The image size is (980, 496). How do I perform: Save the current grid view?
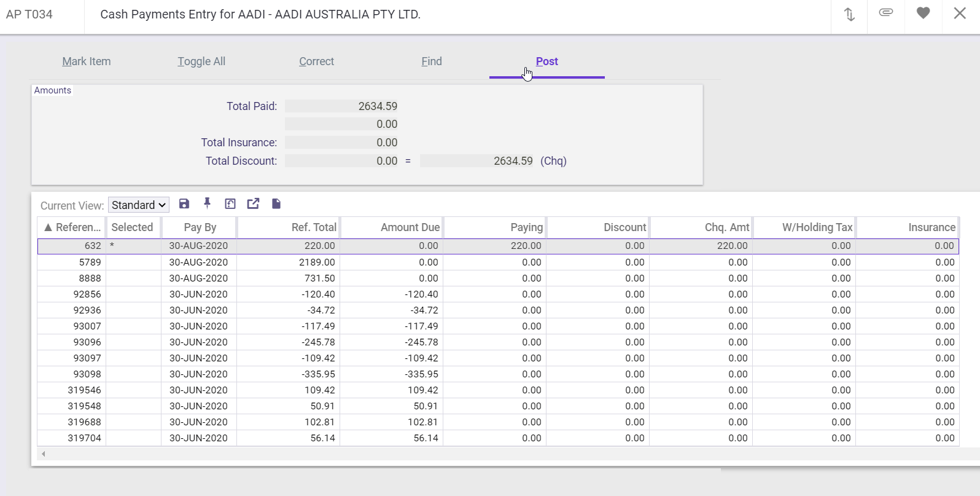click(184, 204)
